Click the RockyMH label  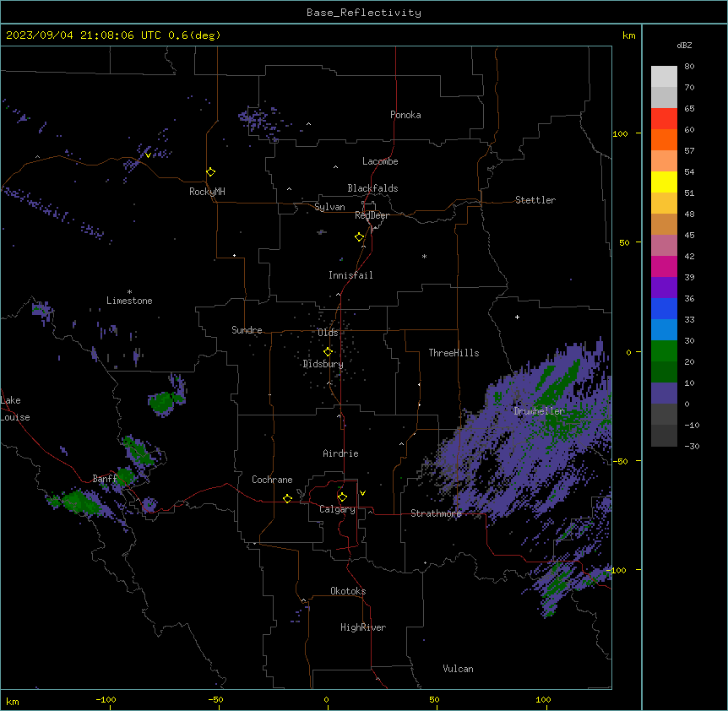pos(207,192)
